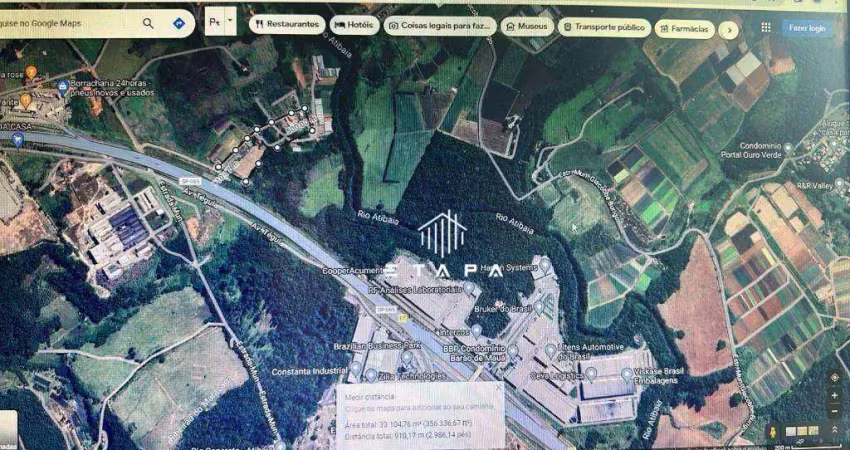This screenshot has width=850, height=450.
Task: Click the Litens Automotive do Brasil pin
Action: 551,350
